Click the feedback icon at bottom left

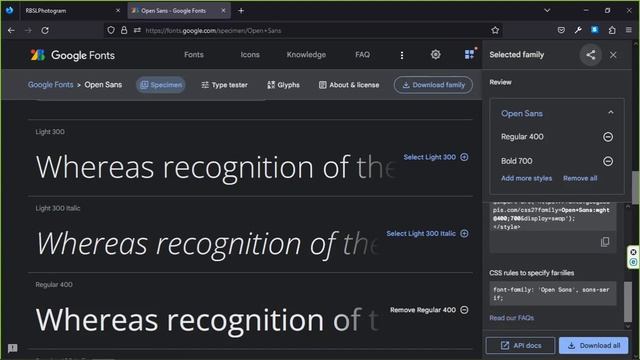click(13, 348)
